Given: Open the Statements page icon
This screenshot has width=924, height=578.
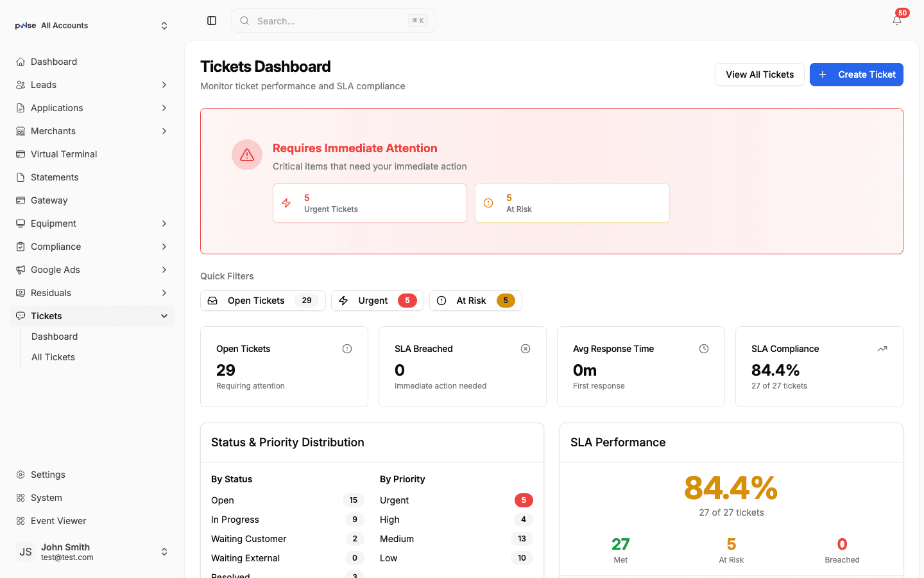Looking at the screenshot, I should (x=20, y=177).
